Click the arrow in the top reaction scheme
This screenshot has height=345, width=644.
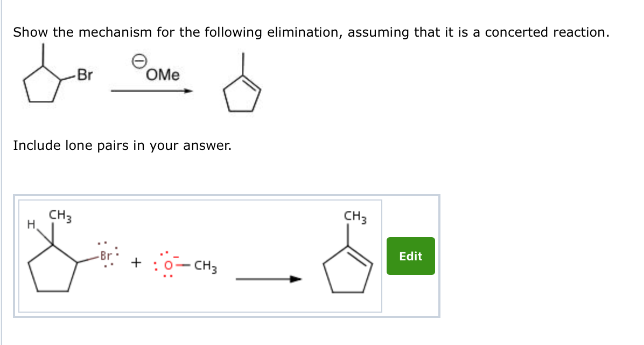point(151,91)
